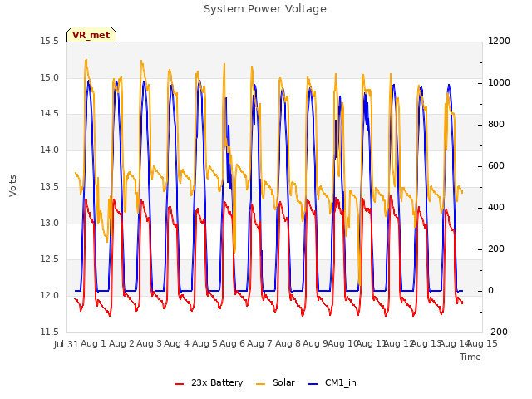Click the 15.5 left axis value
The image size is (532, 399).
50,42
